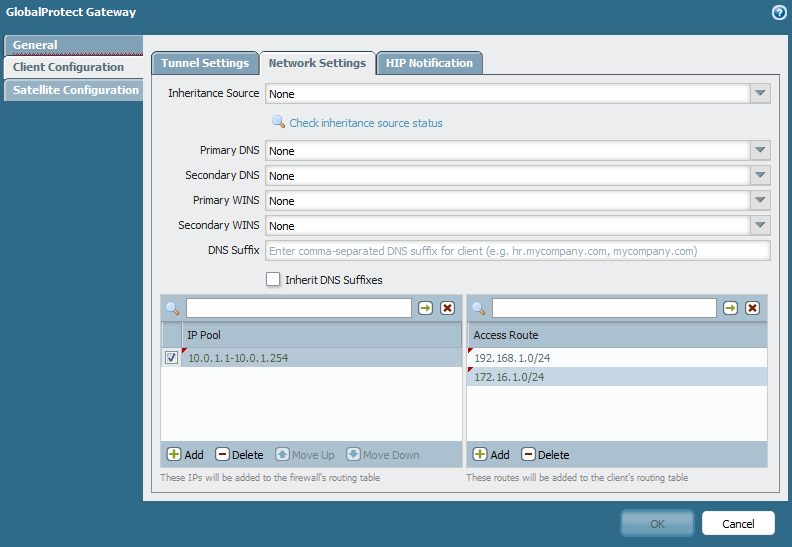The height and width of the screenshot is (547, 792).
Task: Switch to Tunnel Settings tab
Action: pos(205,63)
